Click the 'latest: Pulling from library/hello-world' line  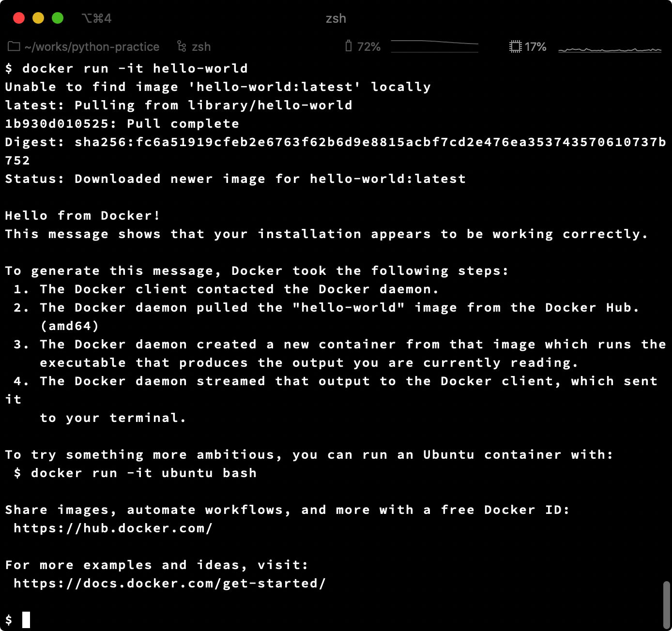[x=179, y=105]
